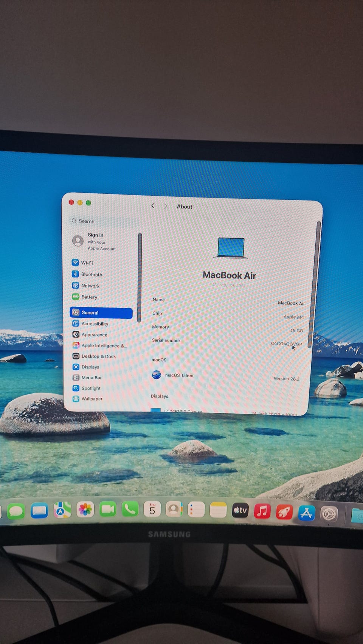Close the System Settings window
The height and width of the screenshot is (644, 363).
(x=71, y=202)
